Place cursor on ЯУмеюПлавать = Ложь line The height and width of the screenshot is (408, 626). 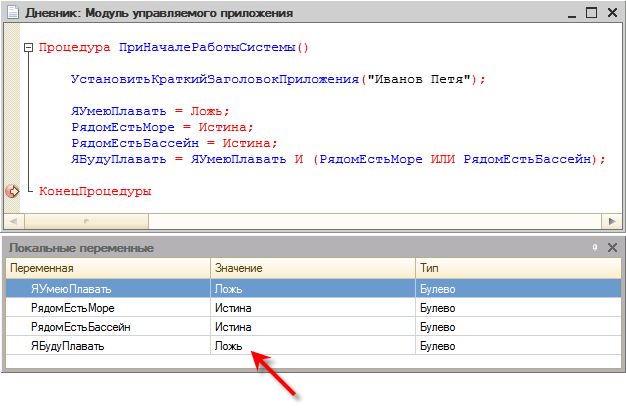click(x=150, y=111)
